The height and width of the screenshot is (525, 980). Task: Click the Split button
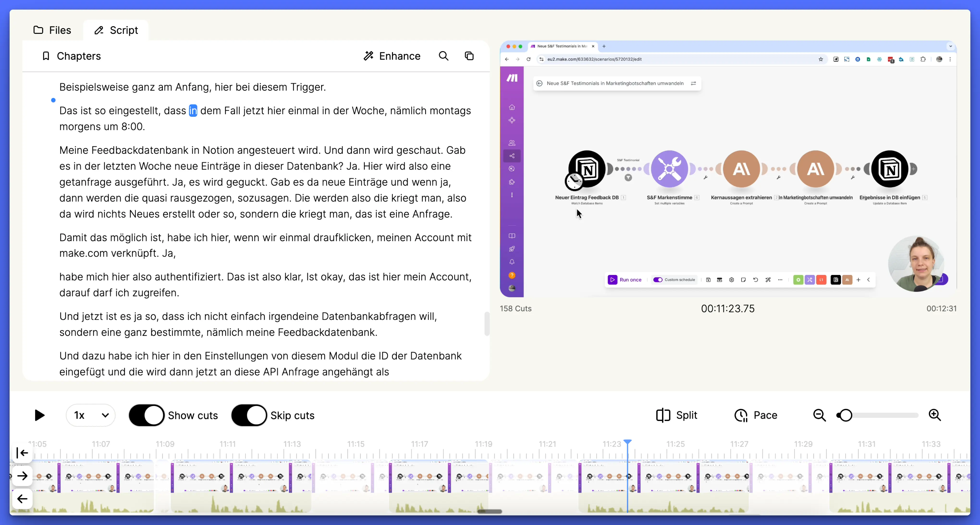point(677,415)
